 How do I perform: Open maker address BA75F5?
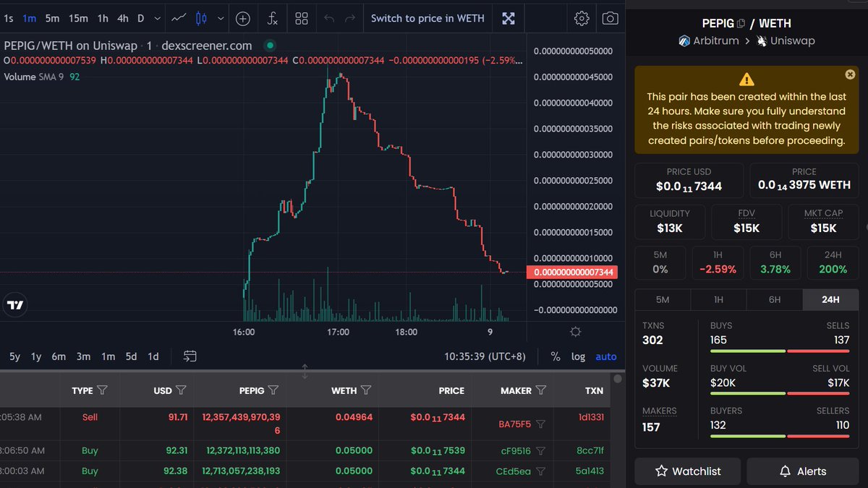click(x=515, y=424)
